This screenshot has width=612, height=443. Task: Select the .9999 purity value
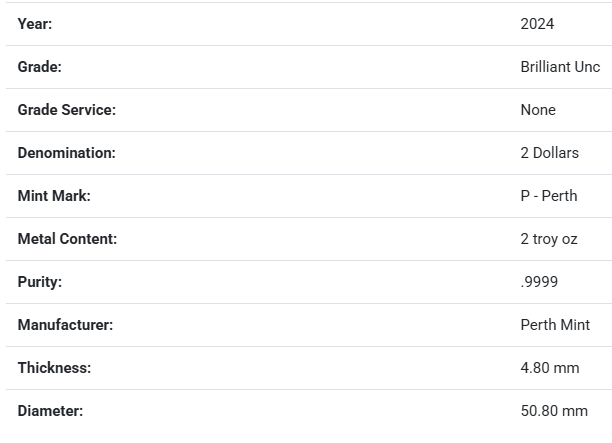539,282
